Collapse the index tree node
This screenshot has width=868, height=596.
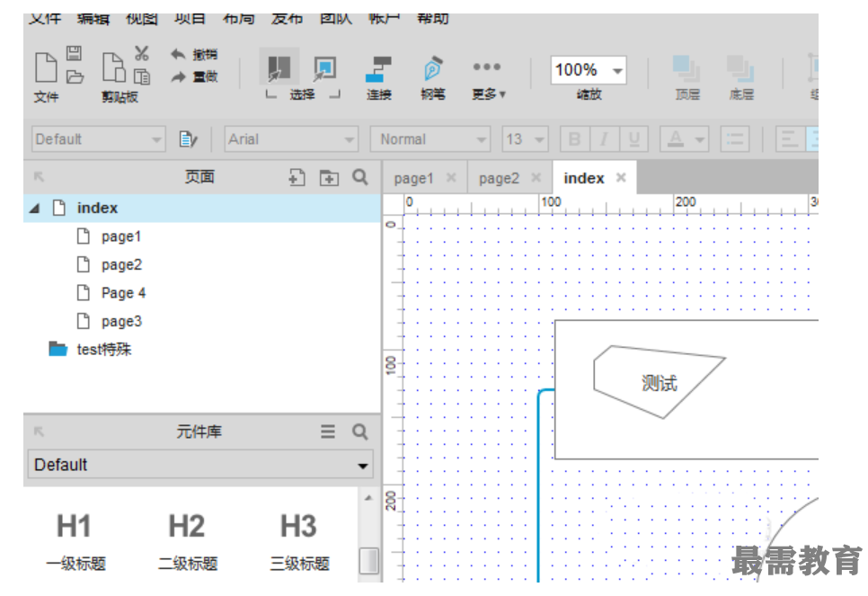[35, 209]
